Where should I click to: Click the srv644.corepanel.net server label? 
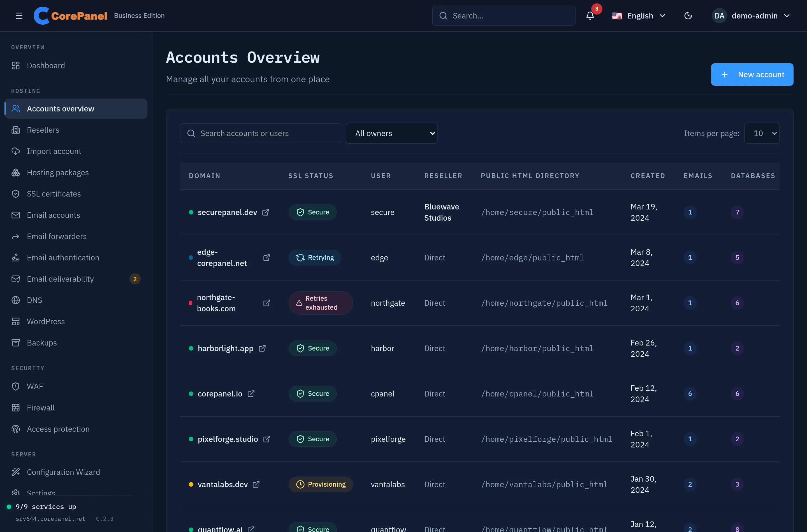click(x=51, y=519)
